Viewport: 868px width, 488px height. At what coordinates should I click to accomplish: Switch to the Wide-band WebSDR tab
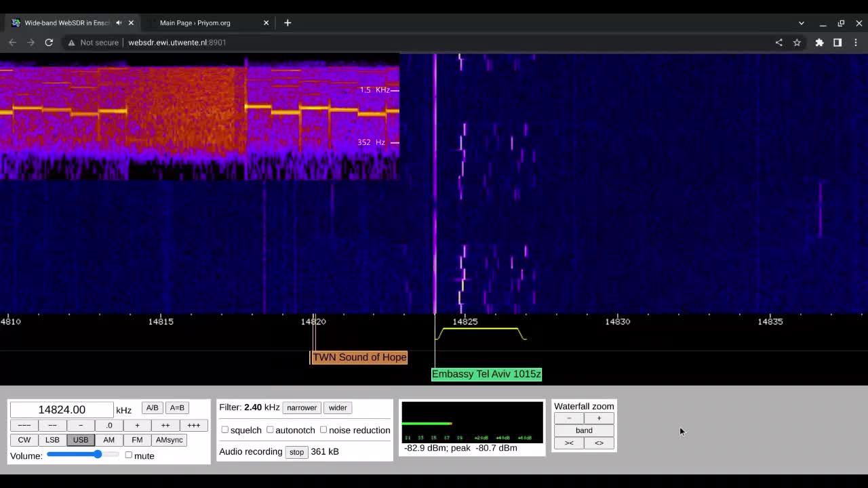66,22
